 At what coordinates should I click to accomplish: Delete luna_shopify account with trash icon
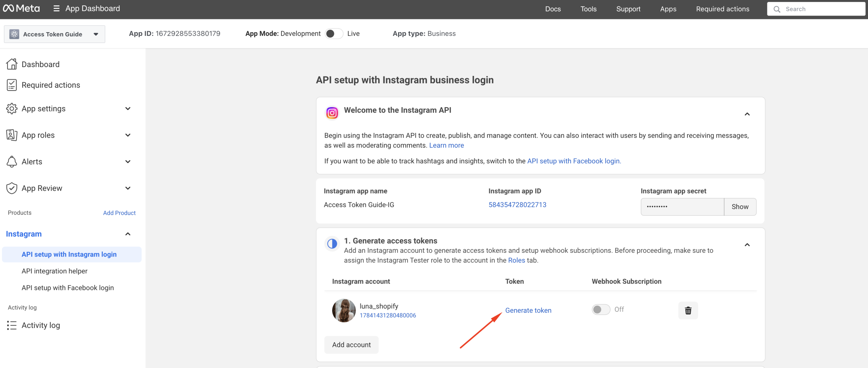[x=688, y=310]
